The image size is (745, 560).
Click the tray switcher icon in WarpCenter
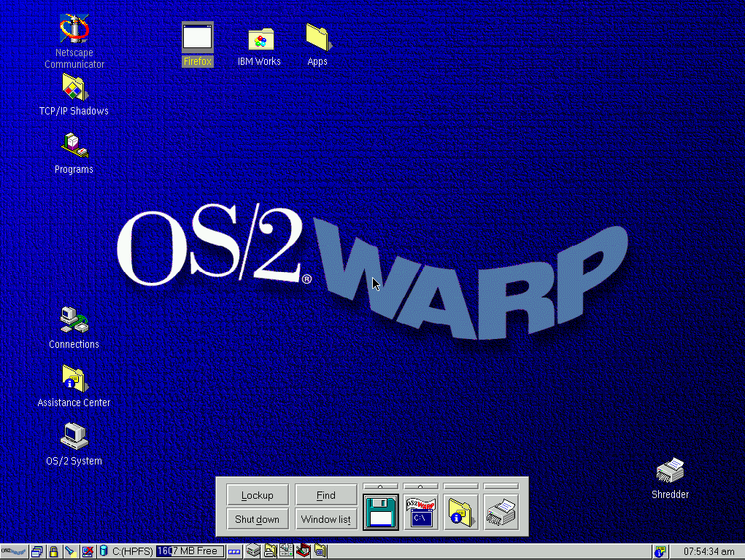(x=234, y=551)
